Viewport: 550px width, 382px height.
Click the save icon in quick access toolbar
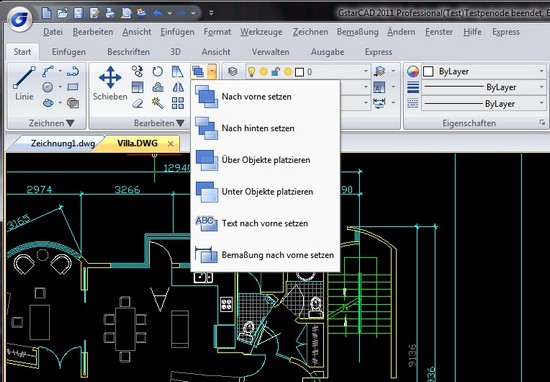(78, 13)
